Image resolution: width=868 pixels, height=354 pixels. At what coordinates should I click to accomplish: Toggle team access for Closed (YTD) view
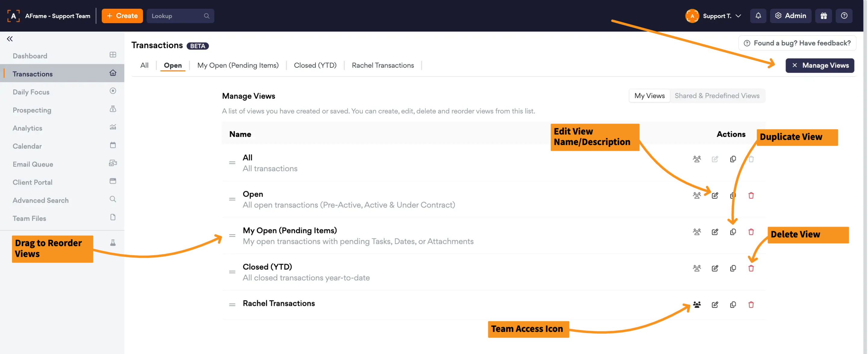pos(696,268)
